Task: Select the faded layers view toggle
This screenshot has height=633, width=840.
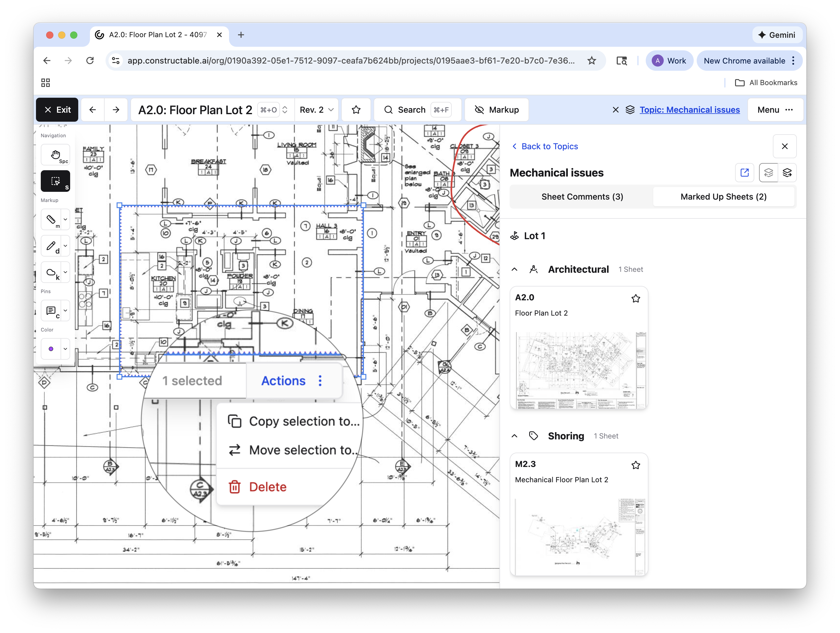Action: pyautogui.click(x=768, y=173)
